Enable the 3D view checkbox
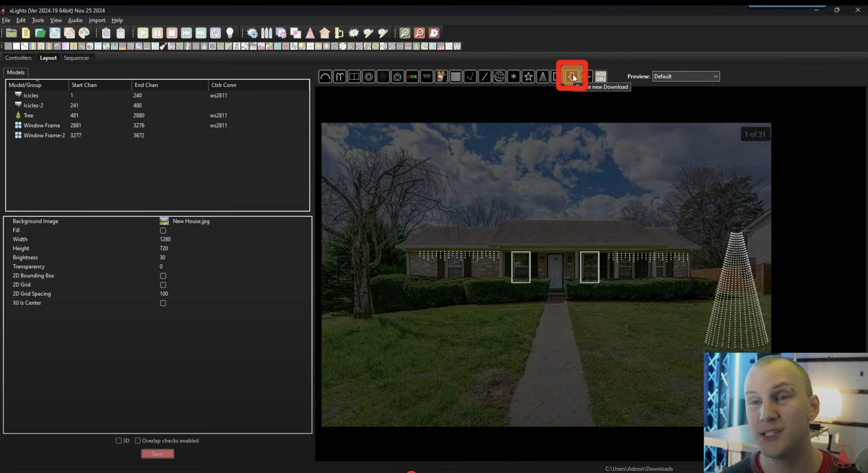The width and height of the screenshot is (868, 473). pyautogui.click(x=118, y=441)
